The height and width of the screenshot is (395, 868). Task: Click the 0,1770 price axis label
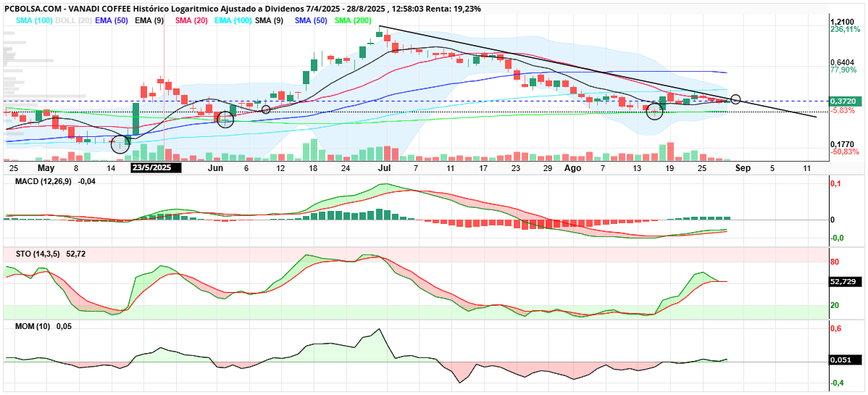(842, 144)
